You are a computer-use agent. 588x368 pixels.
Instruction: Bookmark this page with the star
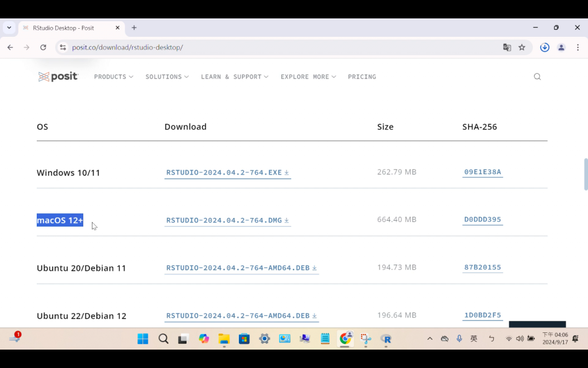click(x=521, y=47)
